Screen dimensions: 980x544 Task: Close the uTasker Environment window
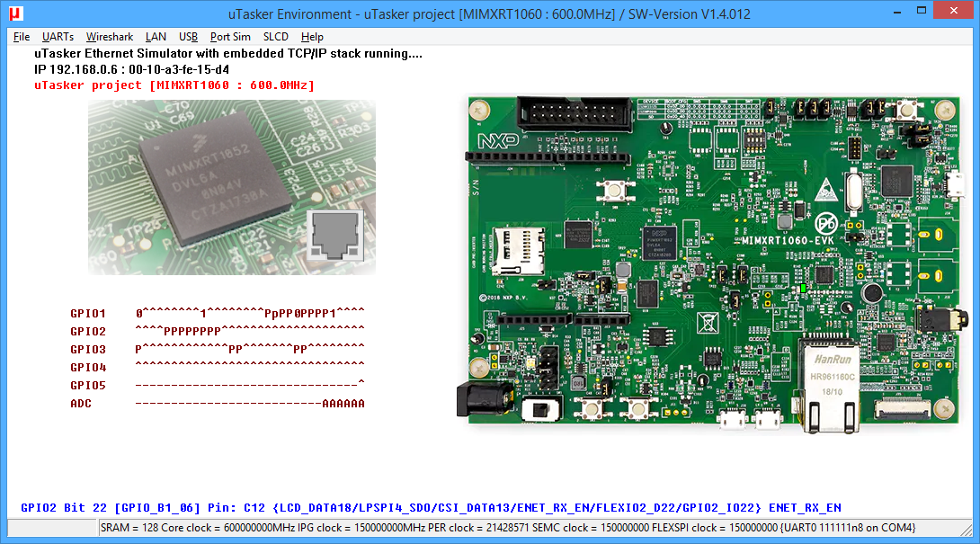953,11
